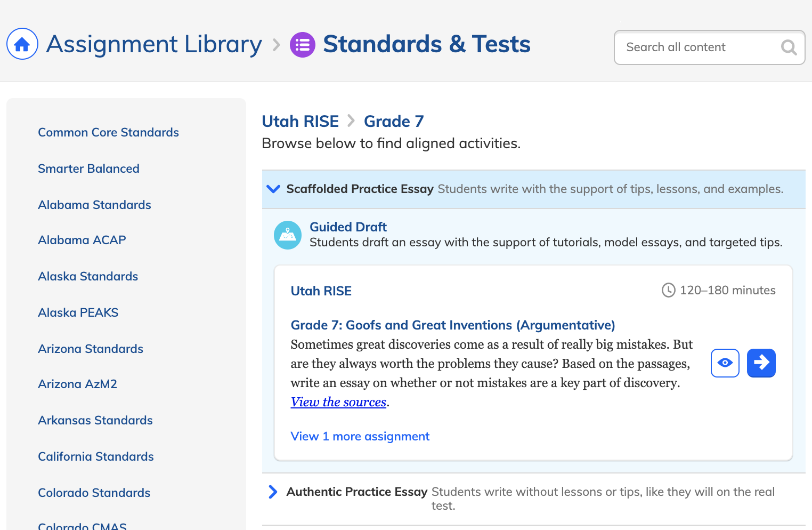Viewport: 812px width, 530px height.
Task: Expand the Authentic Practice Essay section
Action: pos(273,492)
